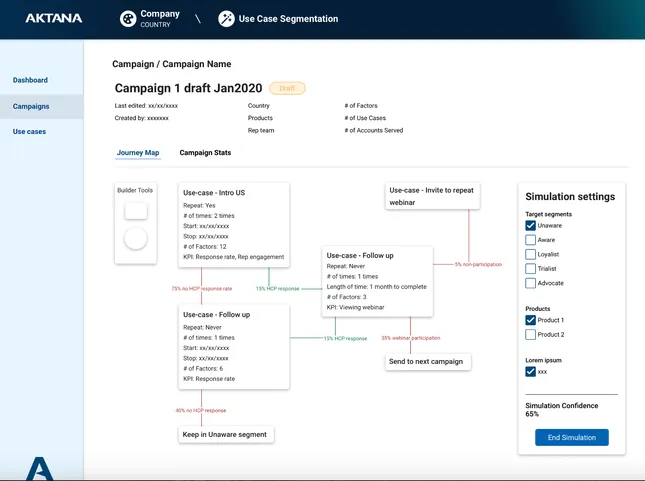Click the 40% no HCP response label
This screenshot has height=481, width=645.
pos(201,411)
